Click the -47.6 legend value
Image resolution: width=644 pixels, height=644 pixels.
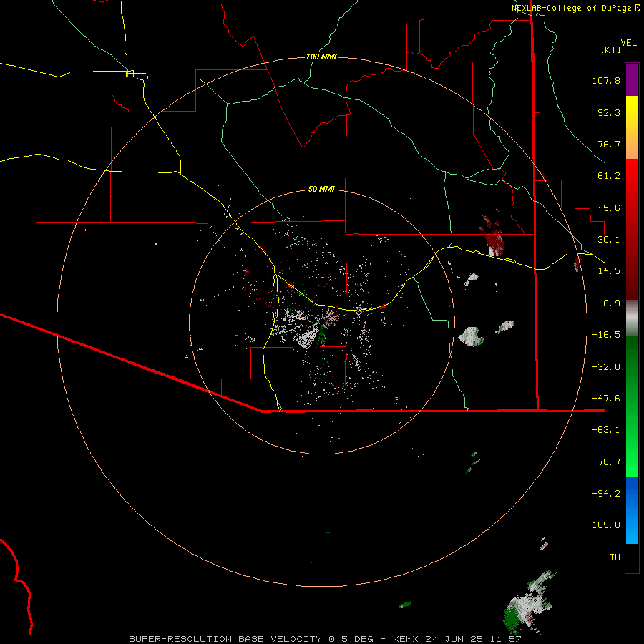pyautogui.click(x=606, y=399)
